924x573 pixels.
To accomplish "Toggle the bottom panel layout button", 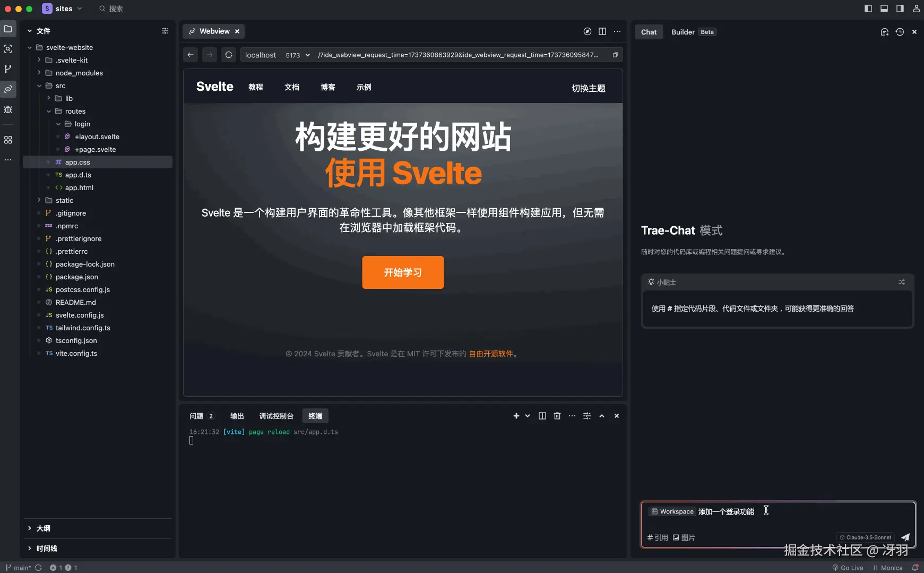I will pyautogui.click(x=884, y=8).
